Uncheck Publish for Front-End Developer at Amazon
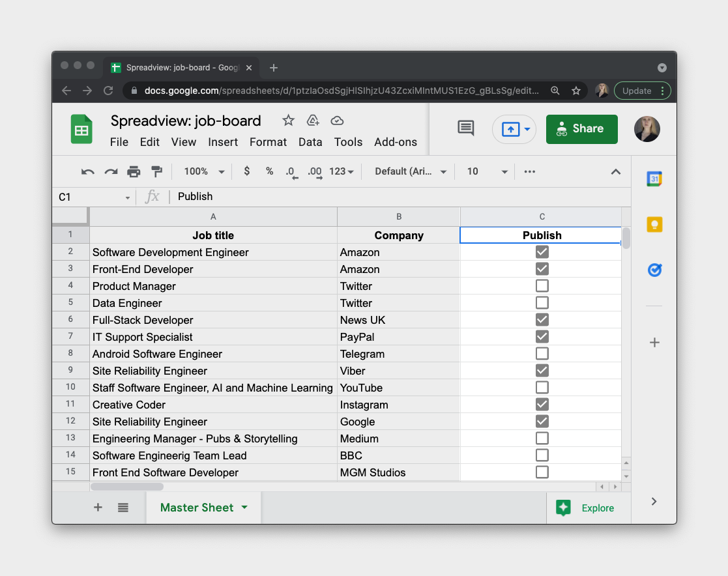Image resolution: width=728 pixels, height=576 pixels. click(x=542, y=268)
